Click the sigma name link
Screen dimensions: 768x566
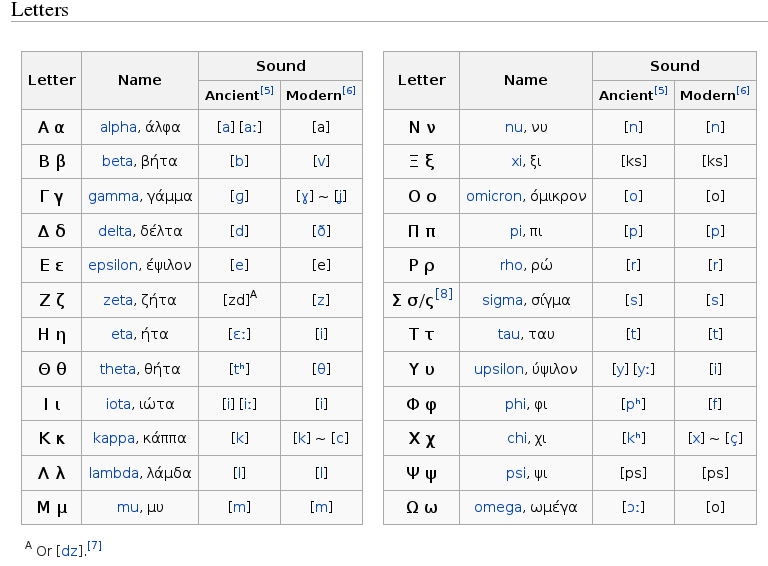point(502,300)
